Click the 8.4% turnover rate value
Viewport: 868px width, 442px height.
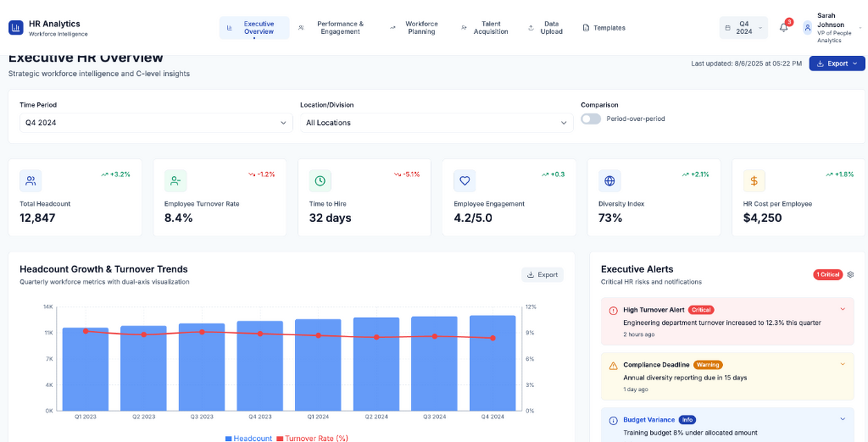tap(178, 218)
